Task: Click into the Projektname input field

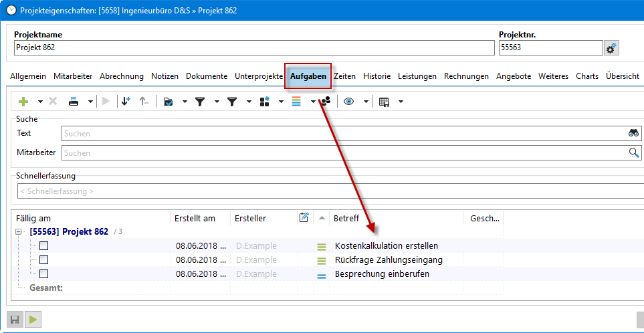Action: click(x=253, y=48)
